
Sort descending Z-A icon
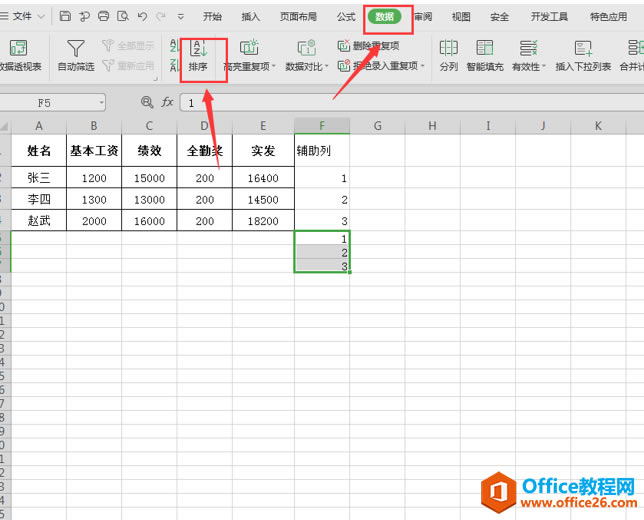click(x=174, y=65)
